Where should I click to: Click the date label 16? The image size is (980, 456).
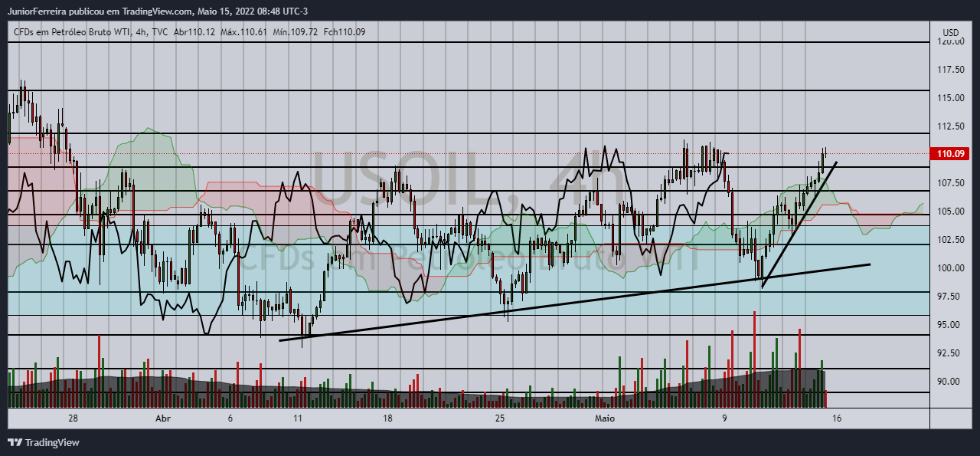coord(837,418)
